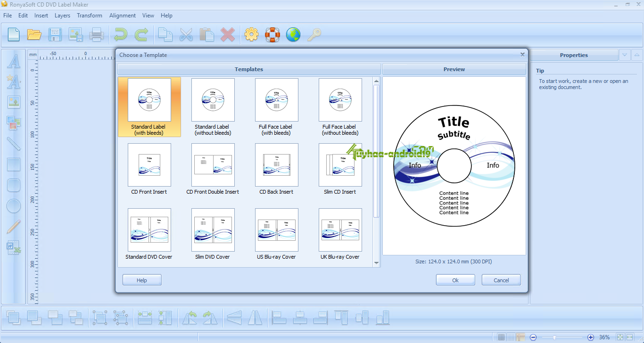Viewport: 644px width, 343px height.
Task: Choose the CD Front Double Insert template
Action: tap(213, 169)
